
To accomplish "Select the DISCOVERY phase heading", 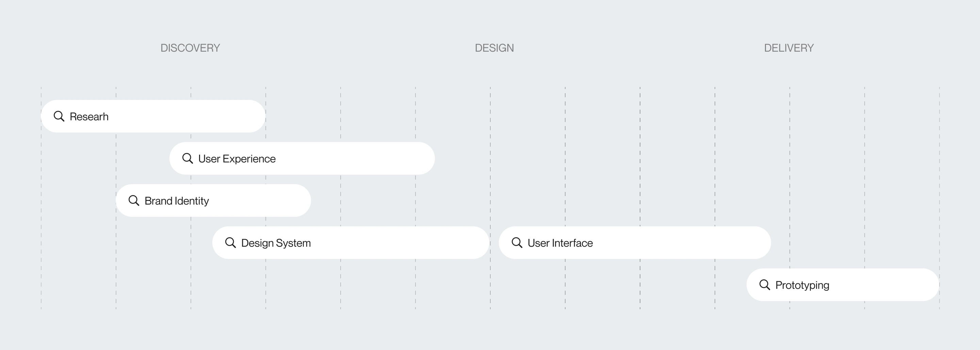I will [190, 48].
